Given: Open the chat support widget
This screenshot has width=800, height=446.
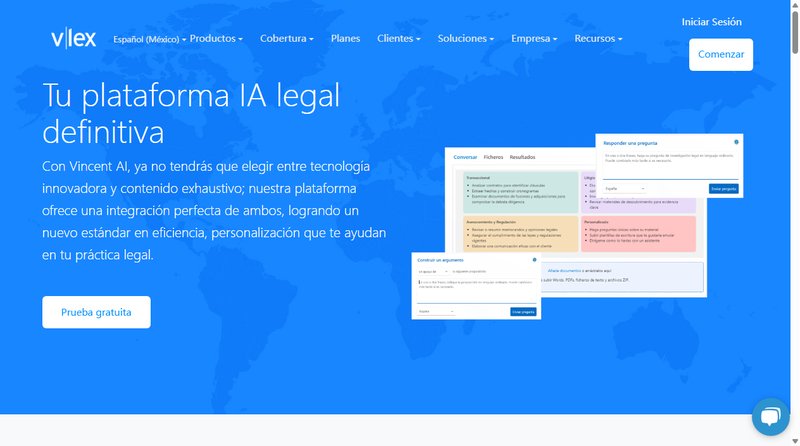Looking at the screenshot, I should click(x=770, y=417).
